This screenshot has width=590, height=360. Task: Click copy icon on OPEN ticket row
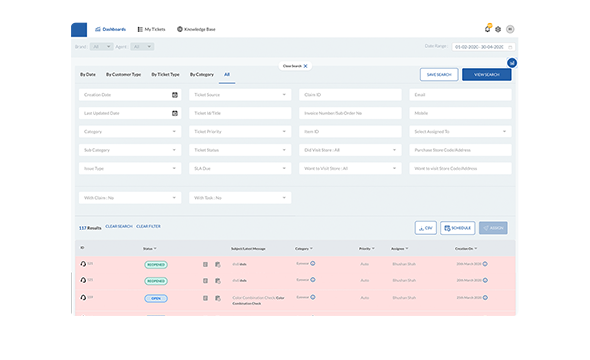point(217,298)
